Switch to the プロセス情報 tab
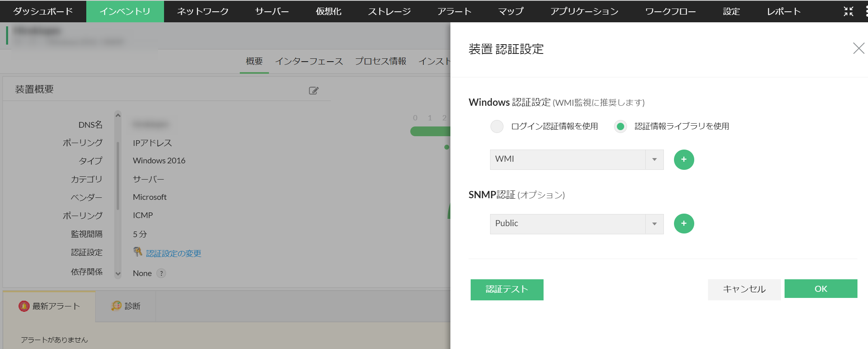This screenshot has width=868, height=349. point(381,62)
